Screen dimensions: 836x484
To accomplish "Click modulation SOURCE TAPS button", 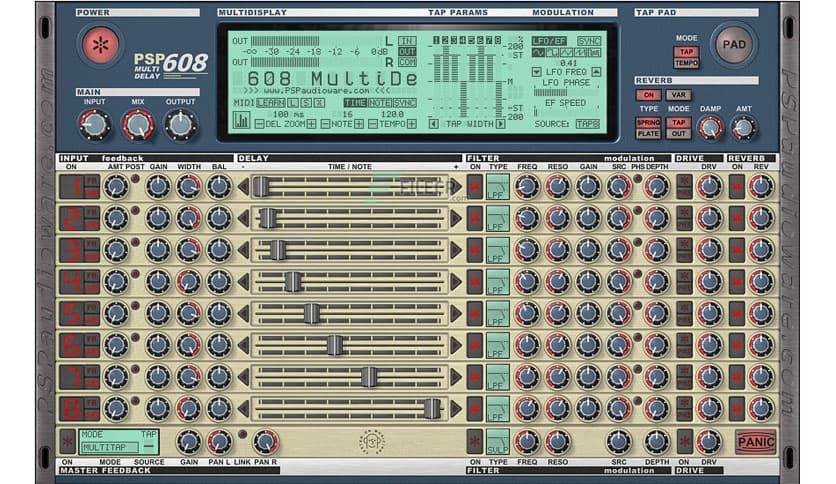I will [587, 124].
